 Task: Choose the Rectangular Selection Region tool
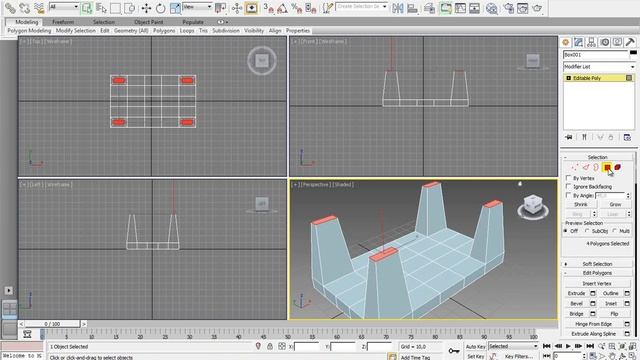click(116, 7)
